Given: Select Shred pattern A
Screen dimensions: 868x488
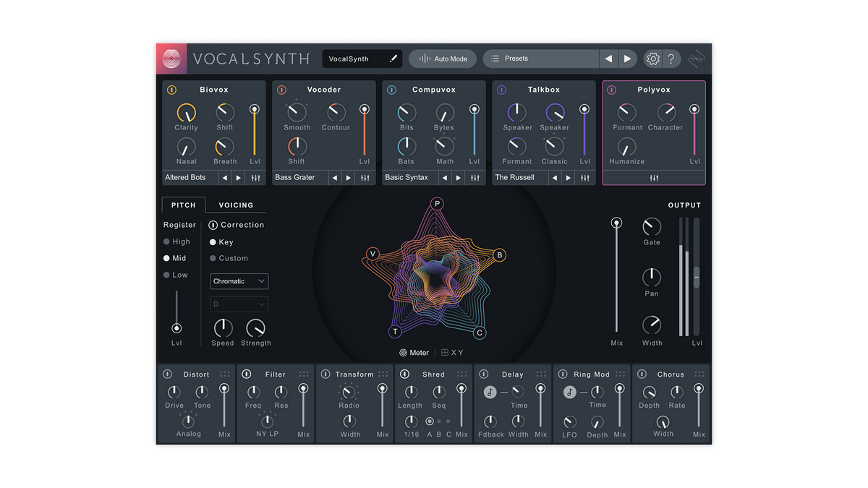Looking at the screenshot, I should pos(430,421).
